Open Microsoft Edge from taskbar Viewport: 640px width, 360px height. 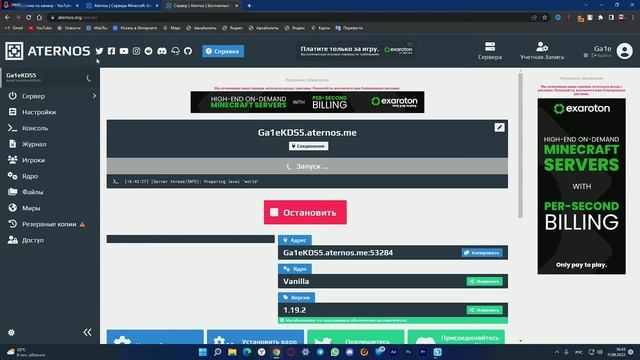[x=247, y=352]
